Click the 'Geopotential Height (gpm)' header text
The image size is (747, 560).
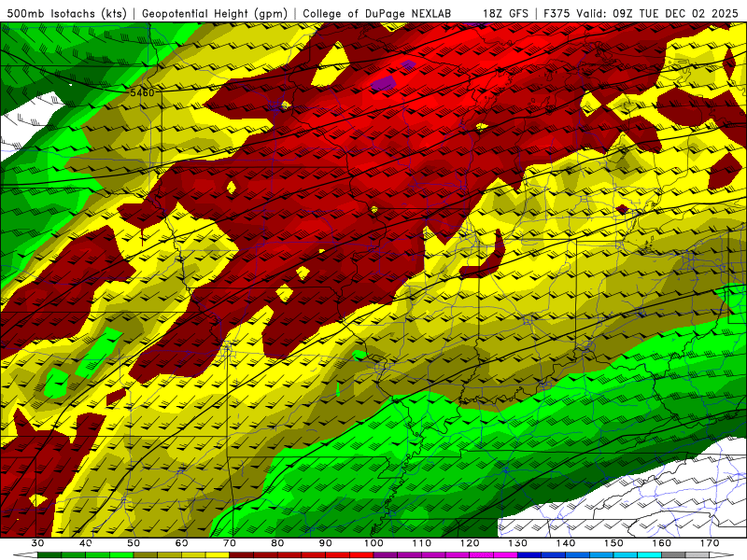215,14
